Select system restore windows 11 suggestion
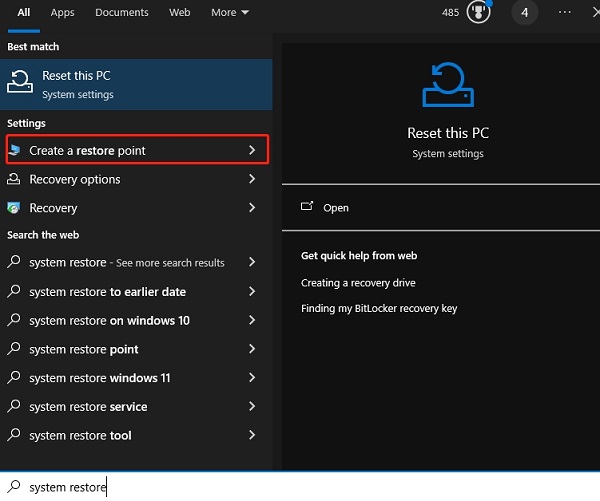The height and width of the screenshot is (501, 600). (x=136, y=378)
